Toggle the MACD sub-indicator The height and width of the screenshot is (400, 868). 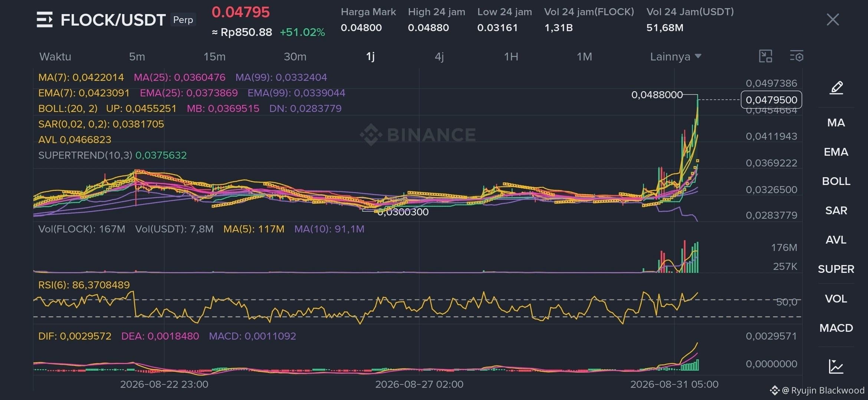[x=836, y=328]
